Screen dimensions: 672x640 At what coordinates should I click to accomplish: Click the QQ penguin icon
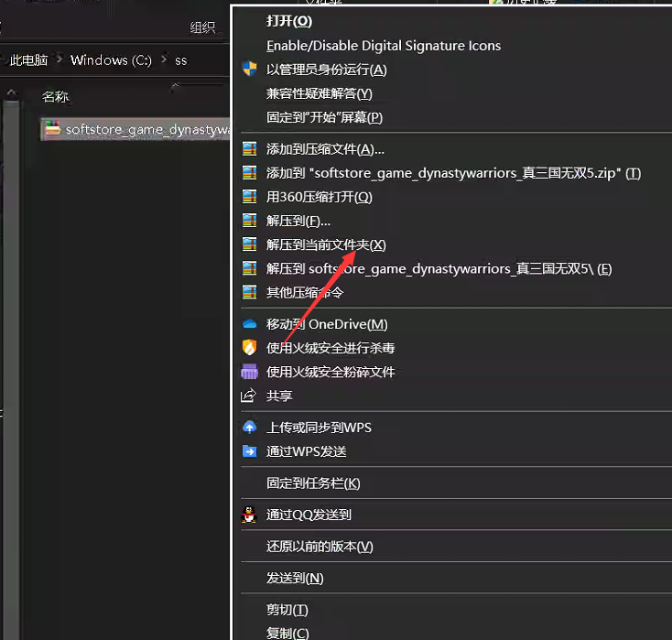249,515
